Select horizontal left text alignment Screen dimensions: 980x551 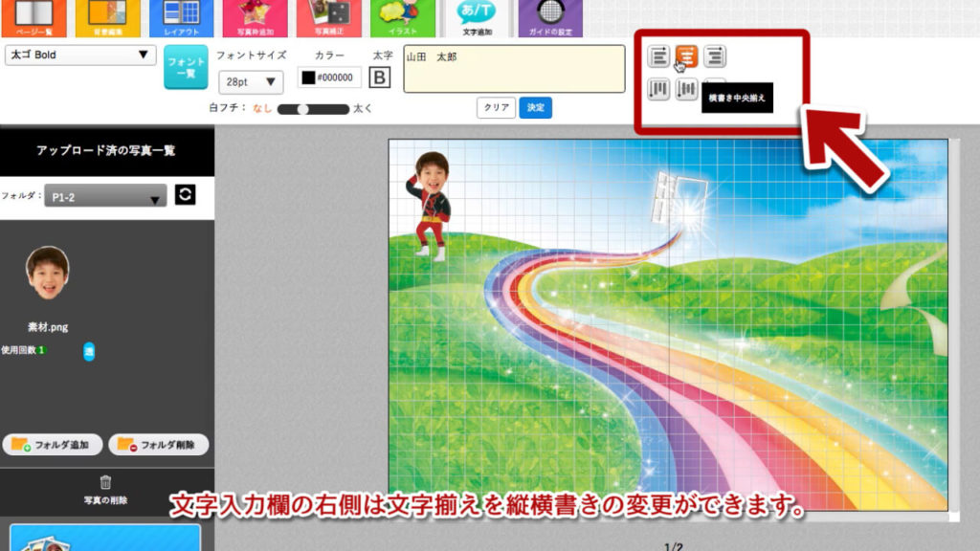point(658,56)
